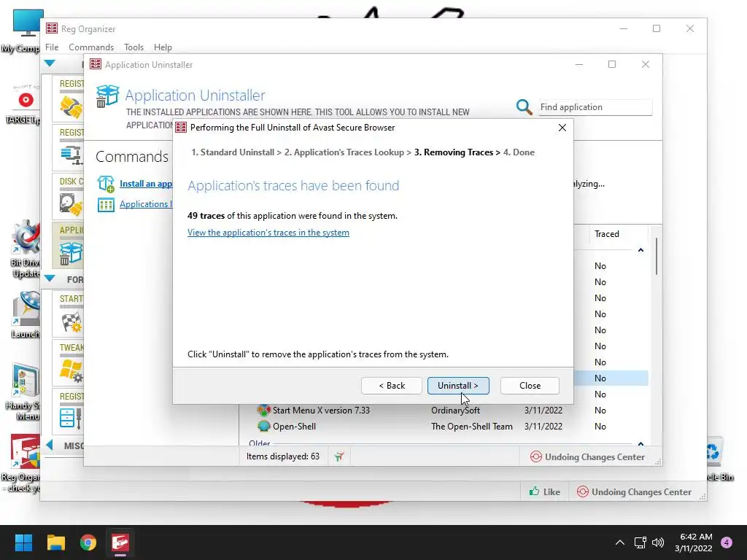This screenshot has height=560, width=747.
Task: Click the OrdinarySoft publisher cell
Action: pos(455,410)
